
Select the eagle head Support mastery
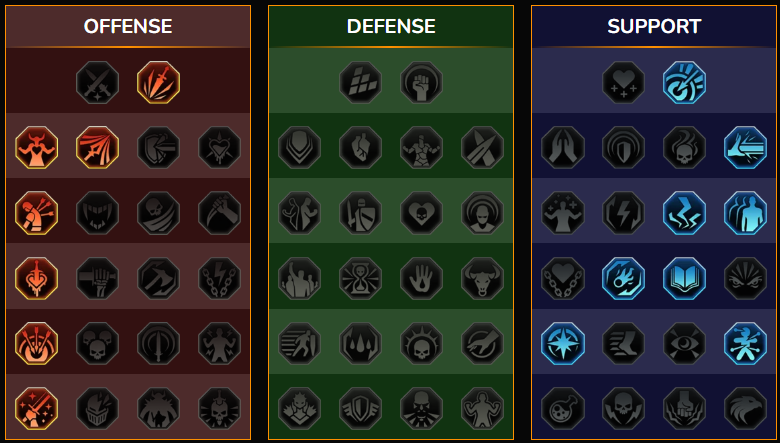pyautogui.click(x=746, y=409)
